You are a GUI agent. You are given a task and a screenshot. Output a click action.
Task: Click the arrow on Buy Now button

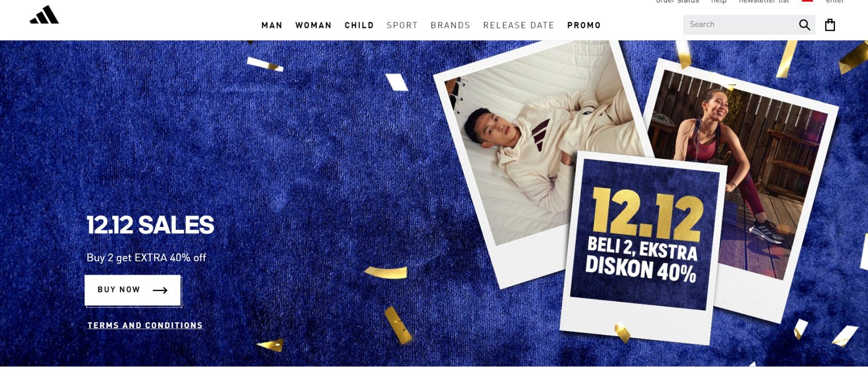160,290
